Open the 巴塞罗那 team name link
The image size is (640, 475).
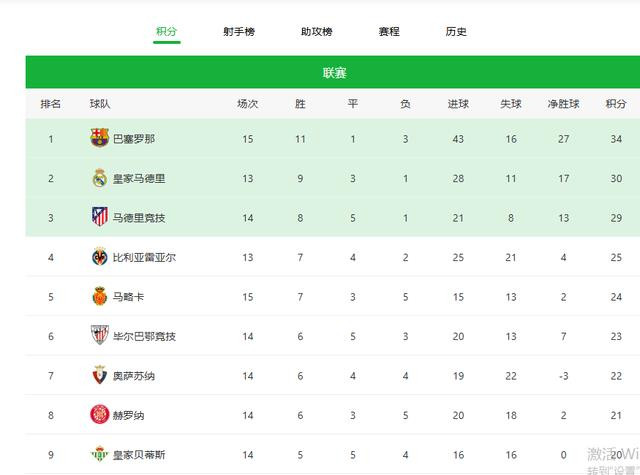pos(134,139)
